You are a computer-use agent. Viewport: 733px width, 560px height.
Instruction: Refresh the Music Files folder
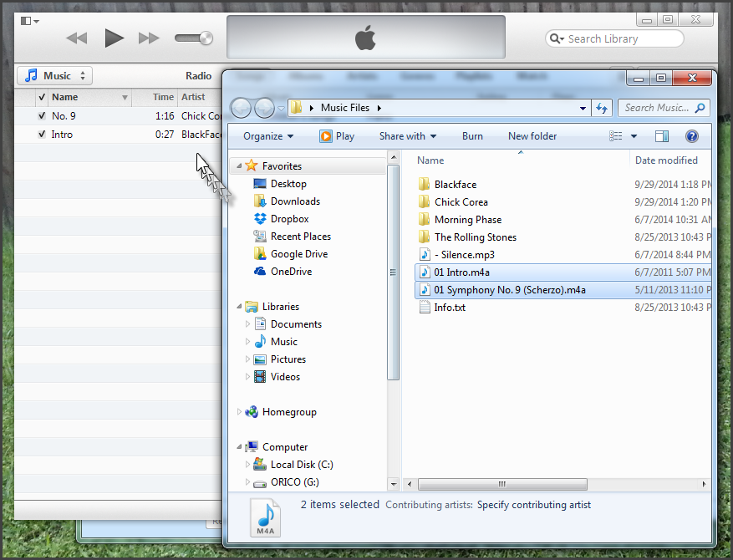(601, 108)
